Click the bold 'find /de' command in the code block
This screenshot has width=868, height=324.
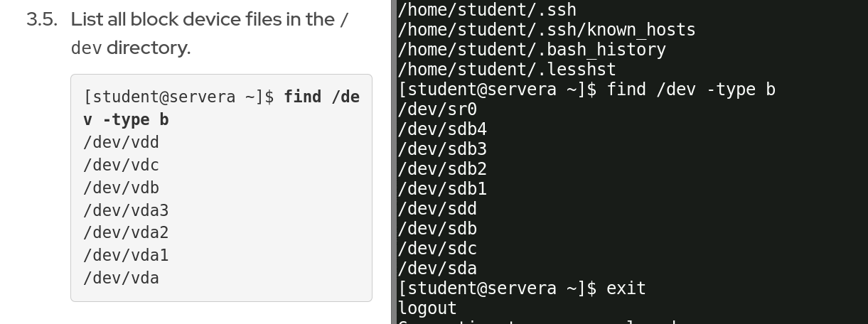[x=321, y=97]
